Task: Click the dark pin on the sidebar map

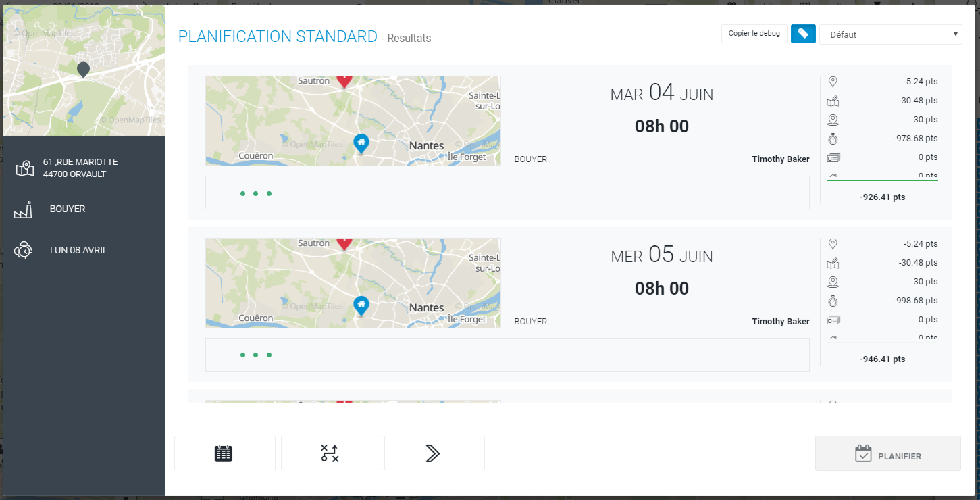Action: 83,69
